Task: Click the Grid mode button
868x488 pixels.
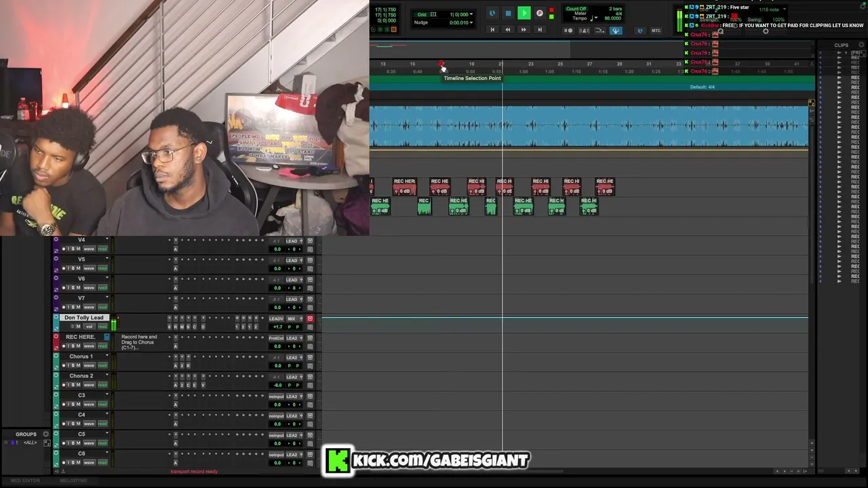Action: 422,14
